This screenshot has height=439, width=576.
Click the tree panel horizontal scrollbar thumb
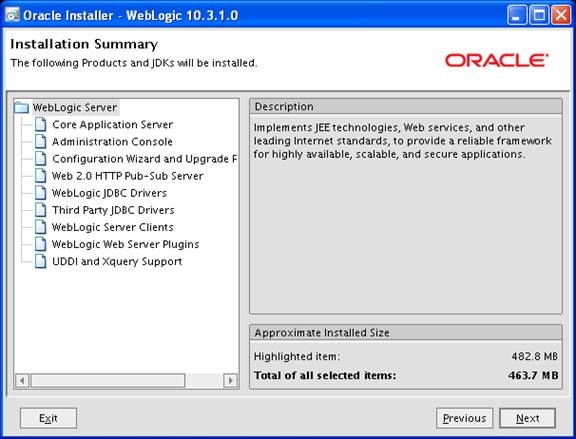tap(108, 380)
